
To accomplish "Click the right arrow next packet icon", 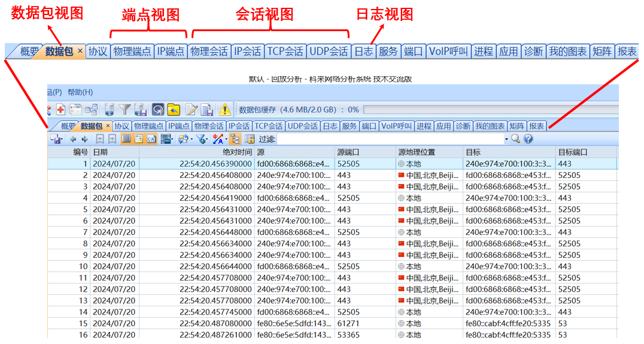I will (x=84, y=139).
